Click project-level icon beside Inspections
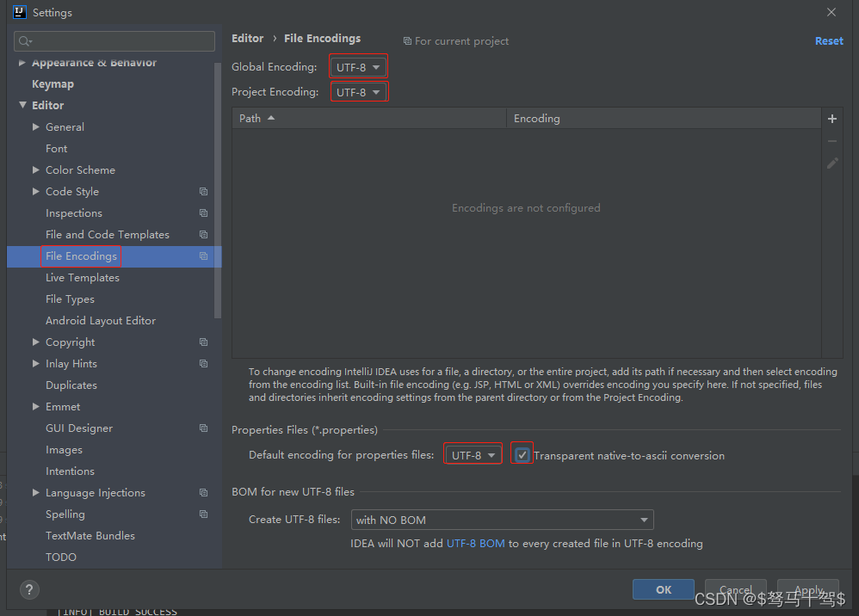 pos(203,213)
